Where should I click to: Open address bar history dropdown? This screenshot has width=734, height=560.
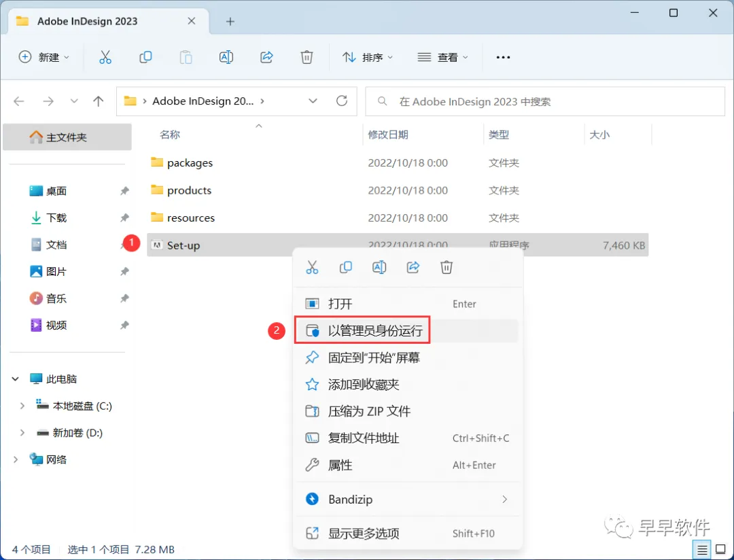pos(313,101)
